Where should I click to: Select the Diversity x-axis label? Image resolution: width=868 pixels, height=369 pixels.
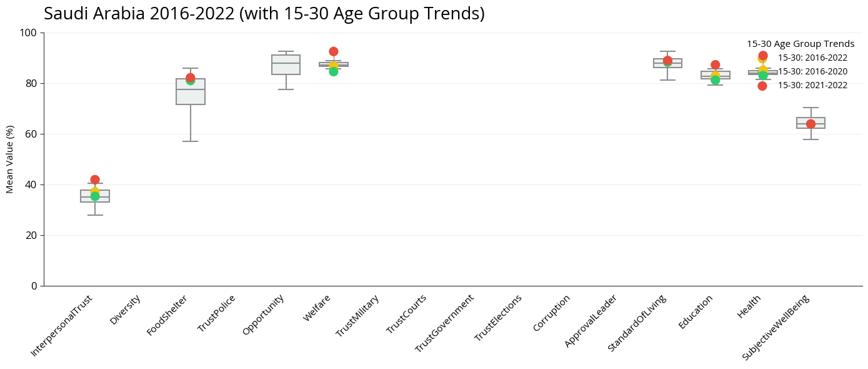tap(125, 310)
